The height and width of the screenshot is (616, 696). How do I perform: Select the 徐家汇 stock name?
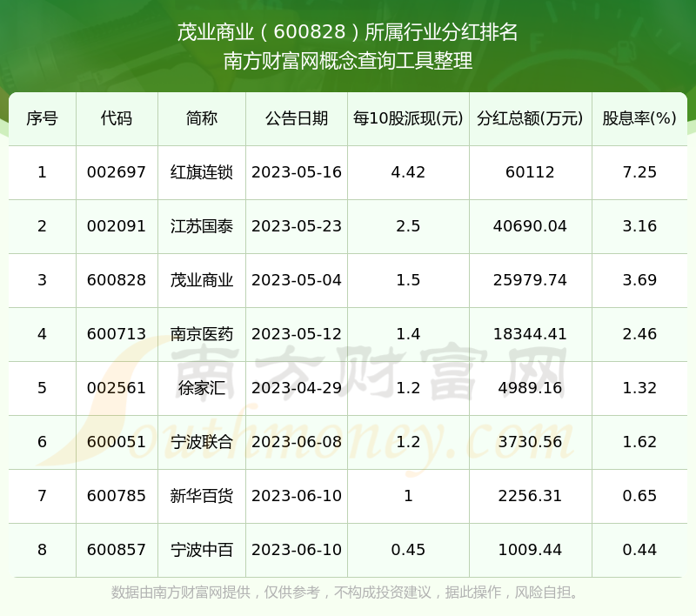(201, 388)
